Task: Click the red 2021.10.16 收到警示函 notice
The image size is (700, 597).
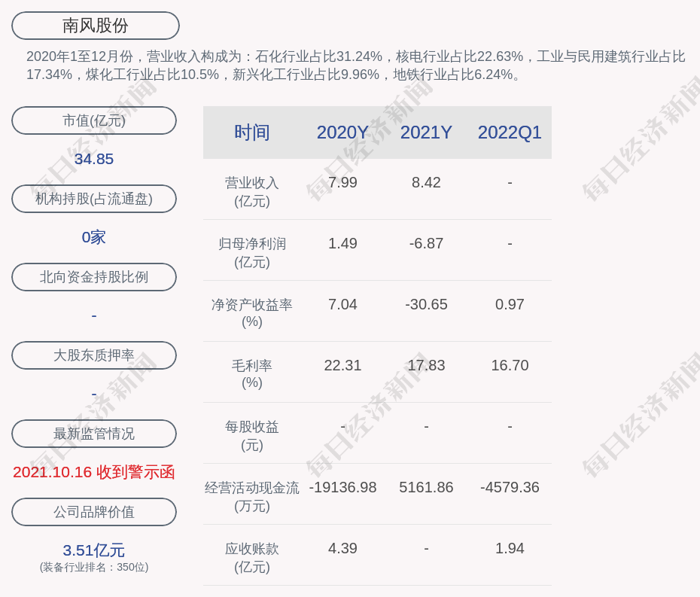Action: (x=94, y=472)
